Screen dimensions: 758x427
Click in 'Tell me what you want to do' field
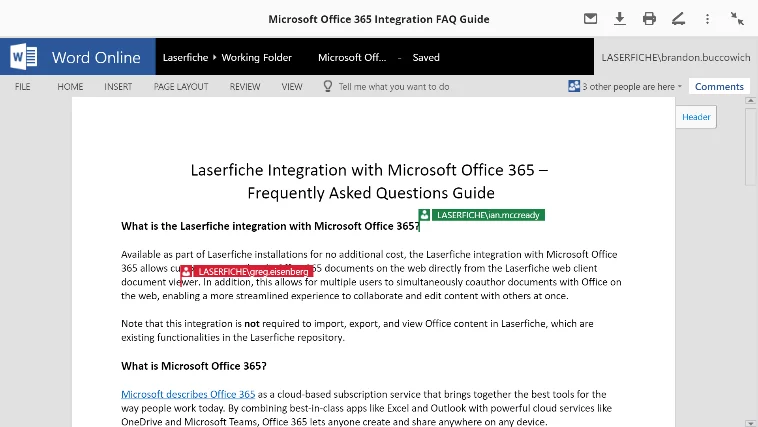pyautogui.click(x=394, y=87)
